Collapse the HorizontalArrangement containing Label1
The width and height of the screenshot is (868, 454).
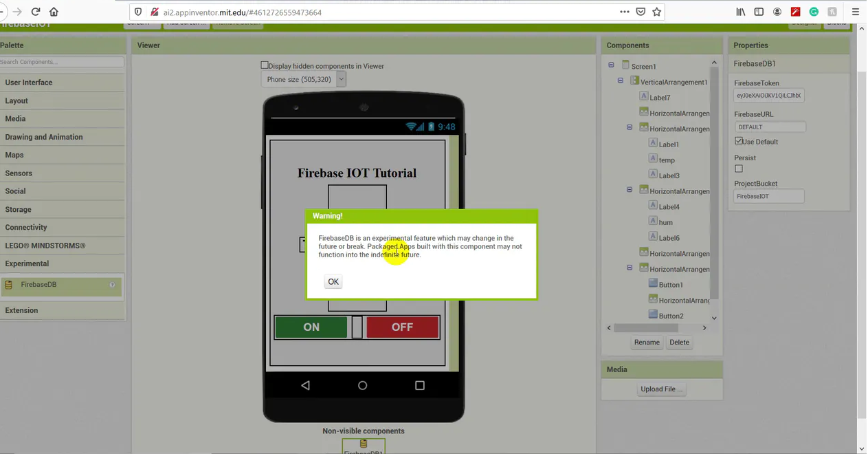click(630, 127)
